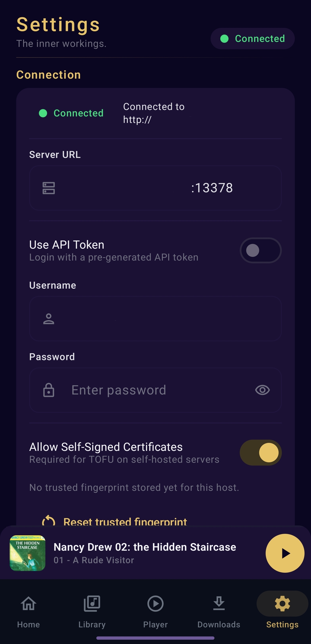Tap the Connected status badge at top right

click(x=252, y=38)
